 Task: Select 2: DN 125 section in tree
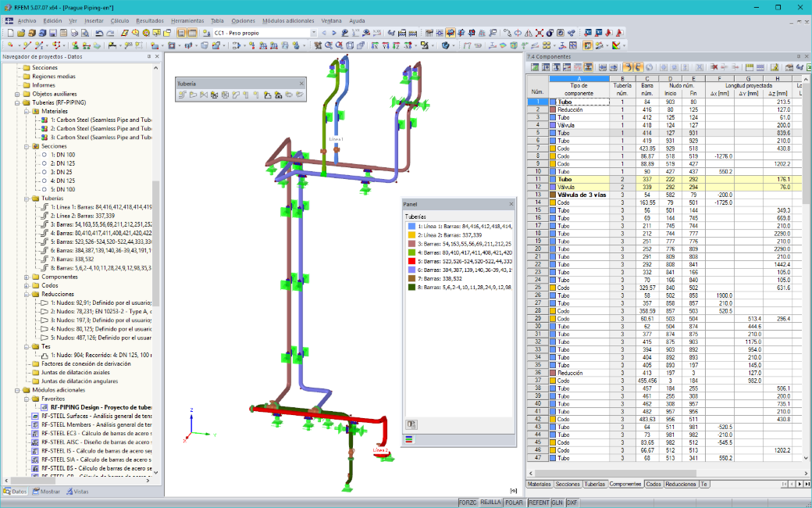(62, 163)
